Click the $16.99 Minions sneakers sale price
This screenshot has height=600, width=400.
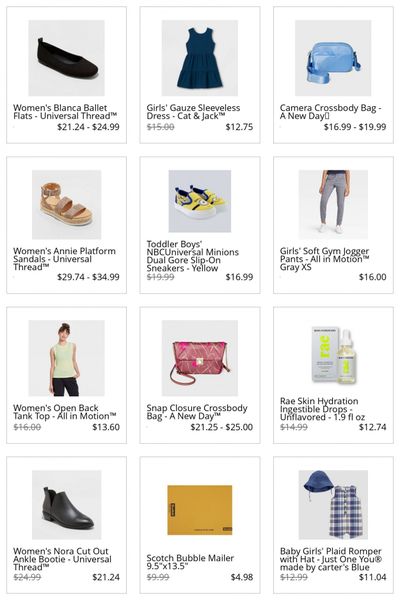239,277
